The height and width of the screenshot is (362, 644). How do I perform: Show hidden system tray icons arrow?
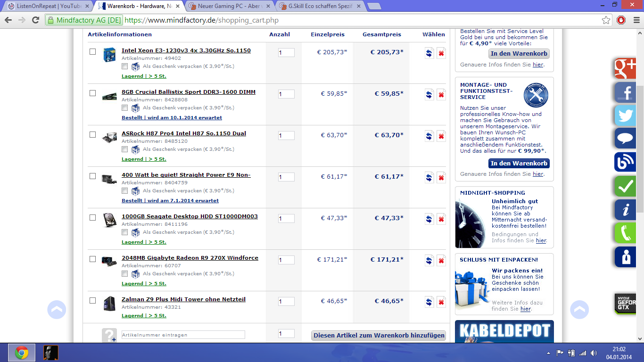[x=548, y=353]
